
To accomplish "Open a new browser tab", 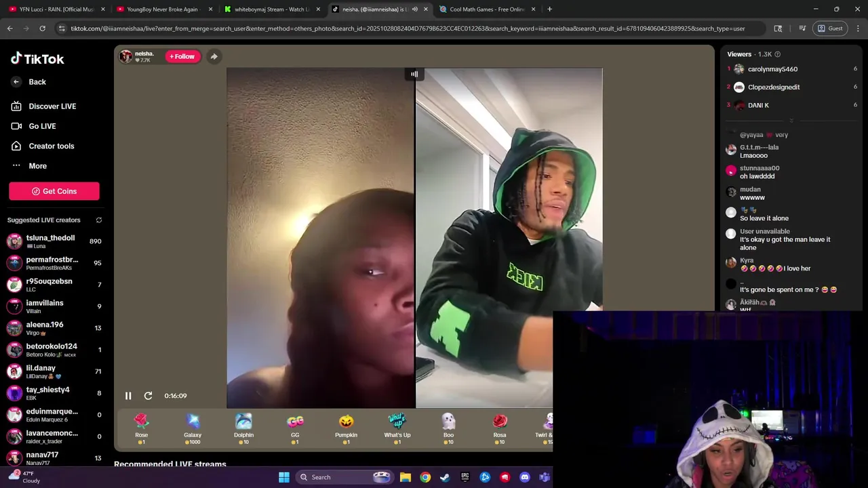I will pyautogui.click(x=549, y=9).
